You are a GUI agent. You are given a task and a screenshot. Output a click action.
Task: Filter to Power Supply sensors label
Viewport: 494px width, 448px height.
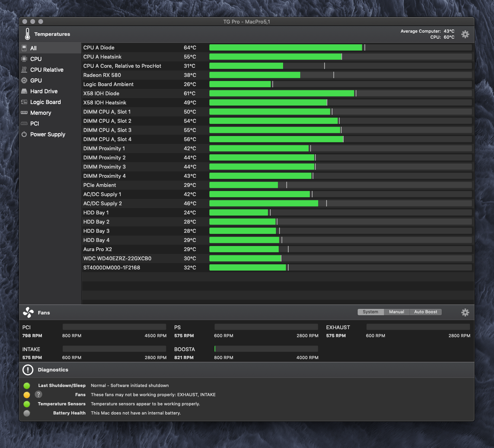click(47, 134)
